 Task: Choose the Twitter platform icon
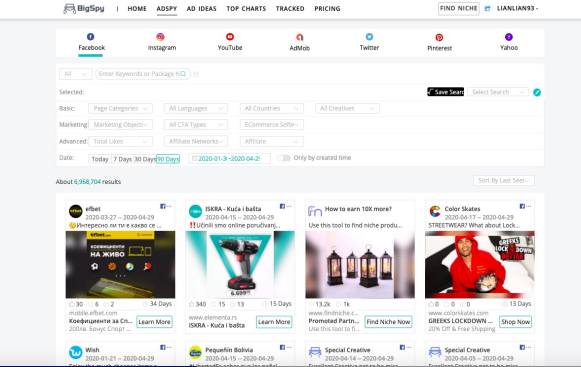(369, 37)
